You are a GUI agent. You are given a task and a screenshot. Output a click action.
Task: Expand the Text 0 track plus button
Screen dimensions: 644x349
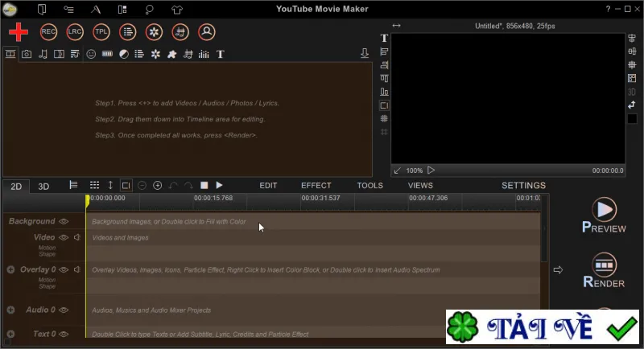click(x=10, y=334)
